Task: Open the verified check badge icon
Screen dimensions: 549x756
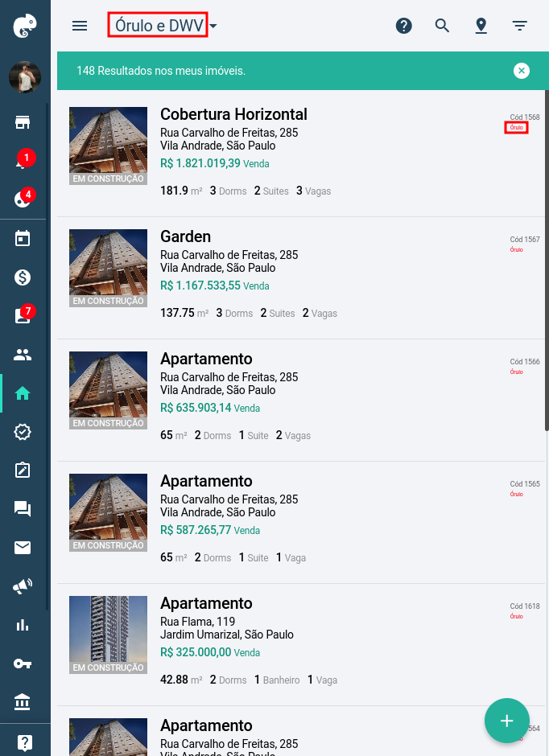Action: tap(23, 432)
